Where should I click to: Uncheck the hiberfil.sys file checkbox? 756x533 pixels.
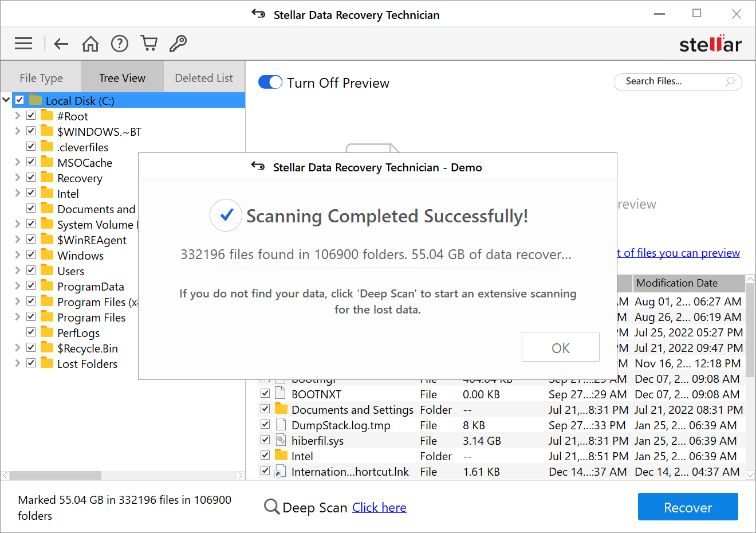tap(265, 440)
